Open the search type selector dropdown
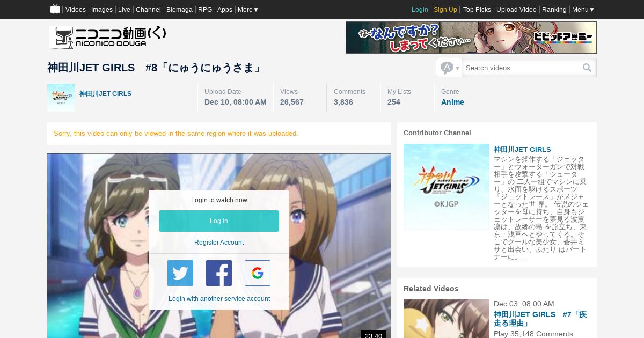The image size is (644, 338). click(x=450, y=68)
